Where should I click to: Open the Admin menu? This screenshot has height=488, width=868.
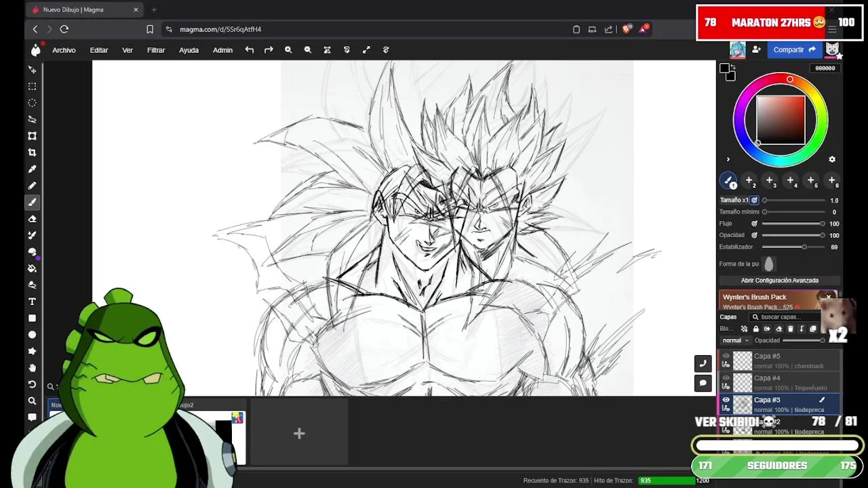tap(222, 50)
